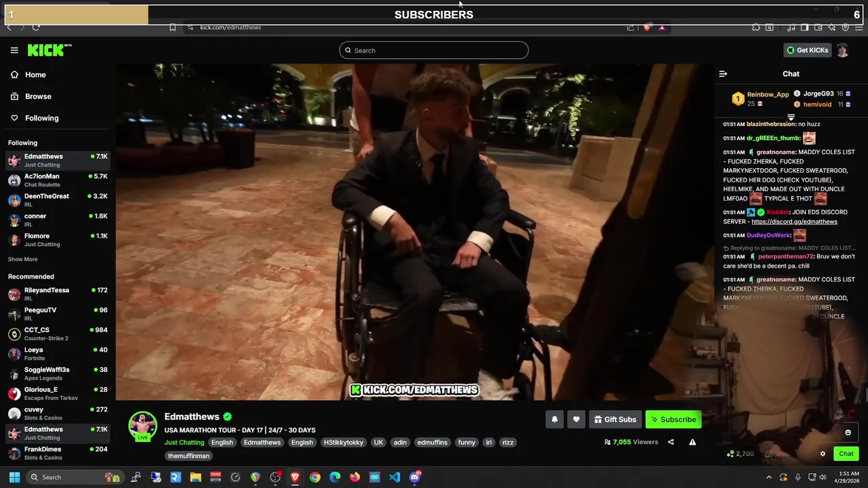
Task: Select Flomore channel in Following list
Action: 58,240
